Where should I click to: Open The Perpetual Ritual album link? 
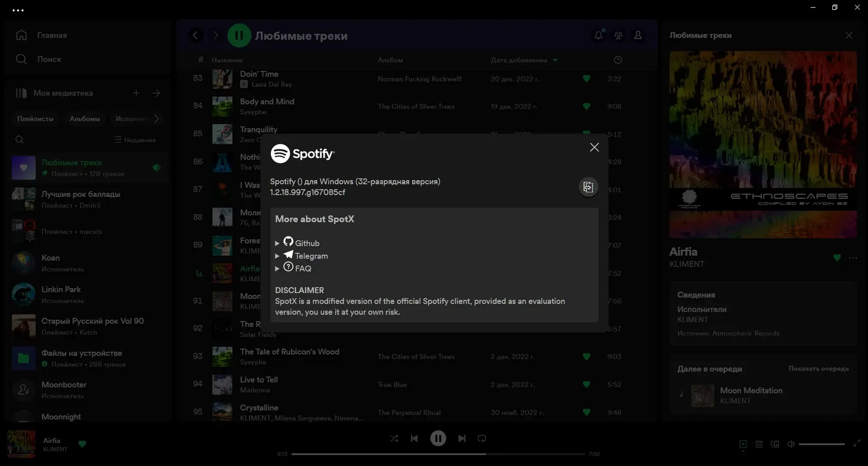point(409,413)
